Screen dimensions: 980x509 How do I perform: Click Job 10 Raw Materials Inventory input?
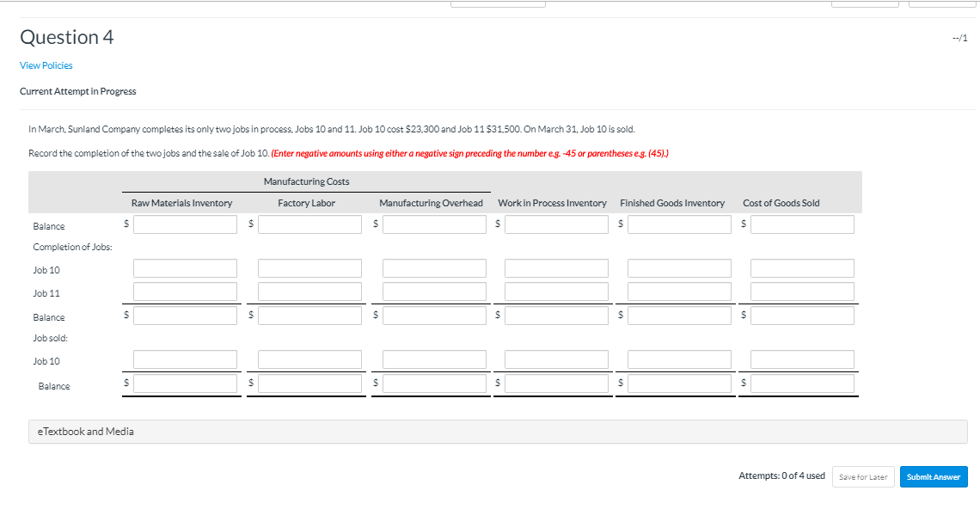[x=186, y=267]
